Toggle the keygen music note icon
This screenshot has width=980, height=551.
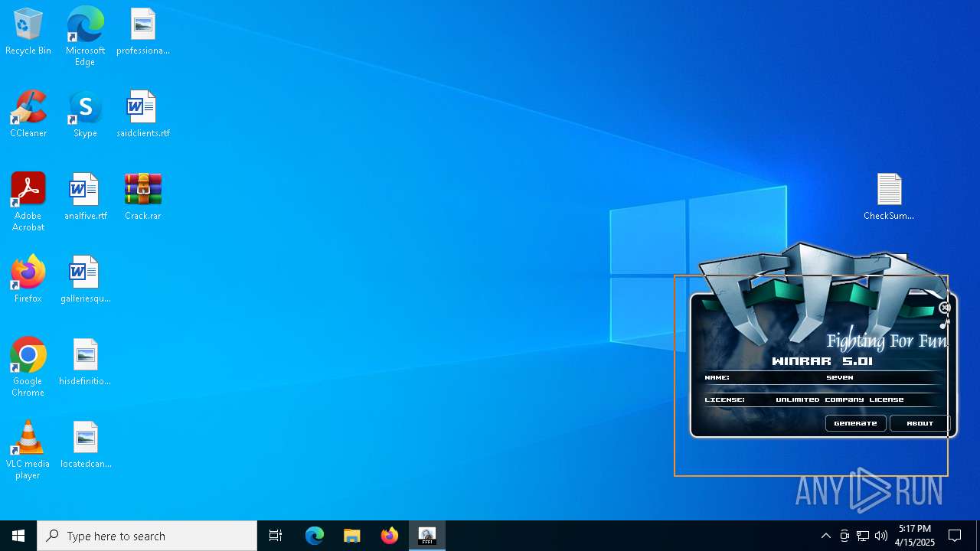coord(944,324)
